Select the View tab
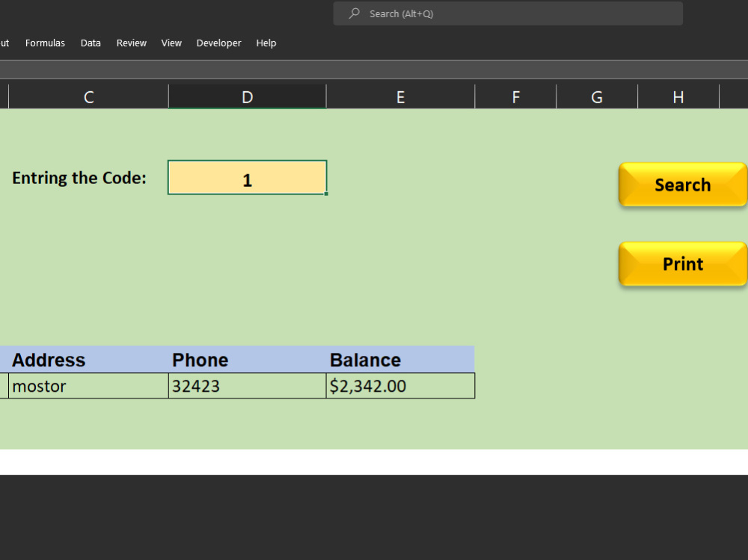This screenshot has height=560, width=748. (171, 43)
